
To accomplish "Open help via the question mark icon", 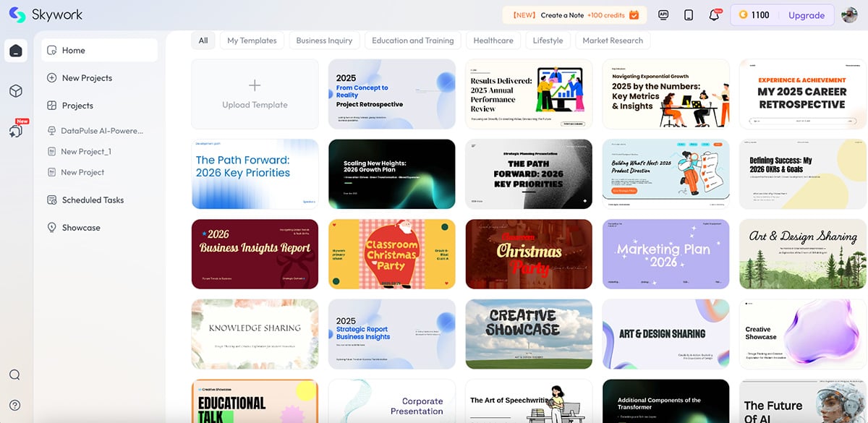I will click(x=15, y=406).
